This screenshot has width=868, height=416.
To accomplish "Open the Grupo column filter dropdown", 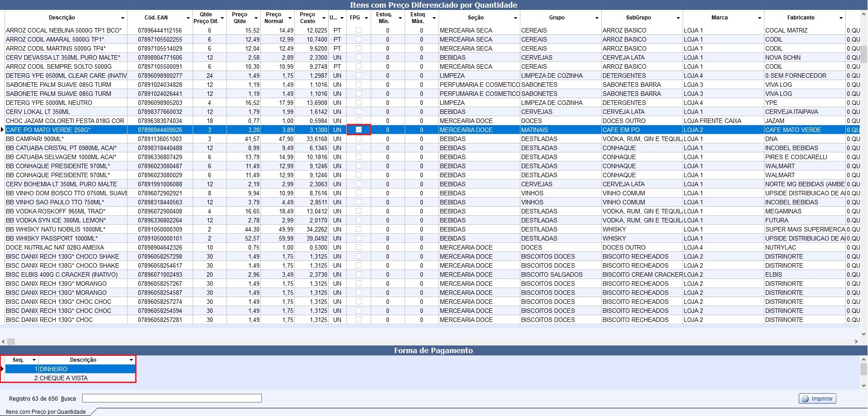I will point(597,18).
